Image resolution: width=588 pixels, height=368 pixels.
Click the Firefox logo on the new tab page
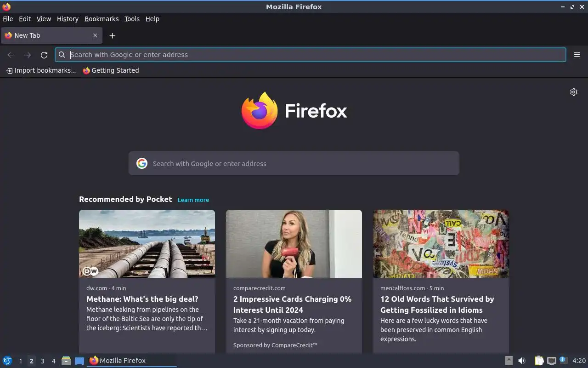tap(260, 110)
